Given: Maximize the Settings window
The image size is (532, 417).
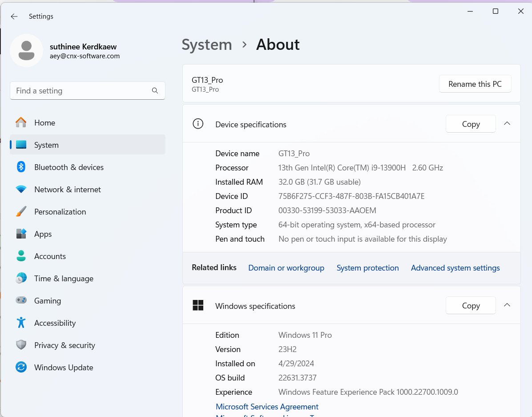Looking at the screenshot, I should pyautogui.click(x=496, y=11).
